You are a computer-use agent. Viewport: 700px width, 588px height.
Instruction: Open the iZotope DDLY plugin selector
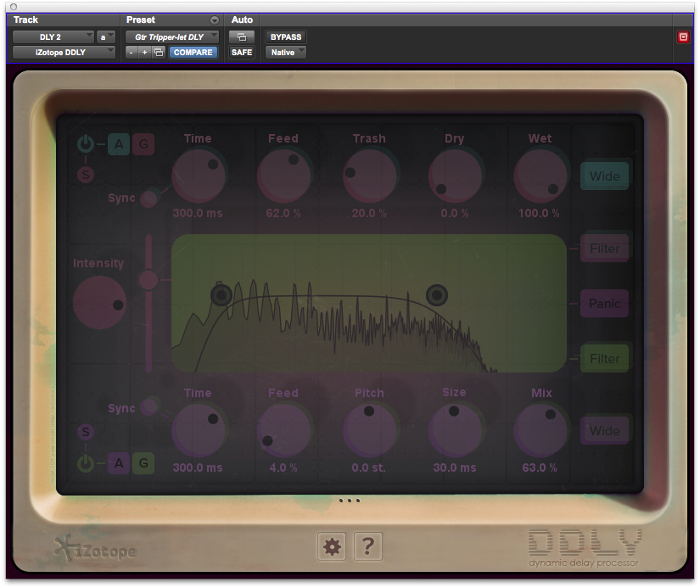click(x=64, y=53)
